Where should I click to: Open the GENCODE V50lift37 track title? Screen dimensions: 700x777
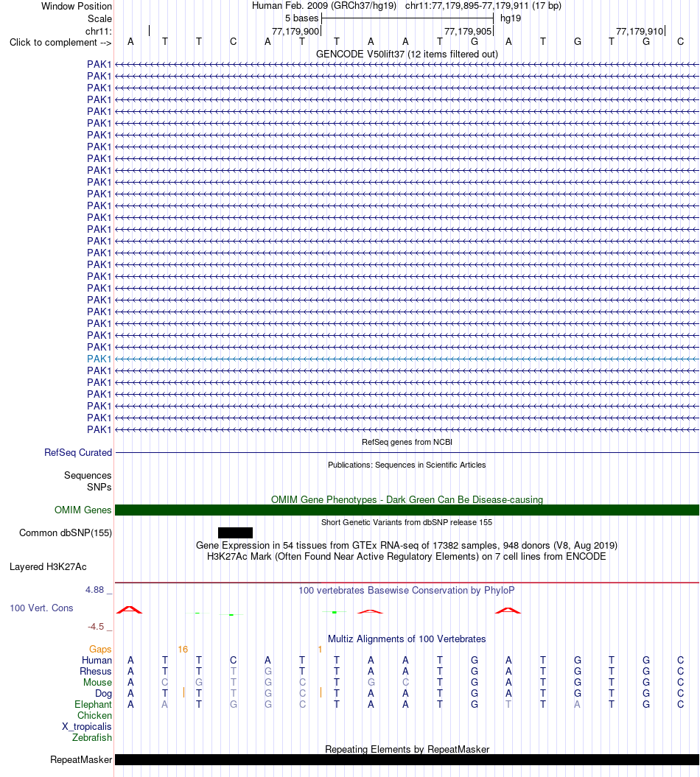pyautogui.click(x=407, y=54)
